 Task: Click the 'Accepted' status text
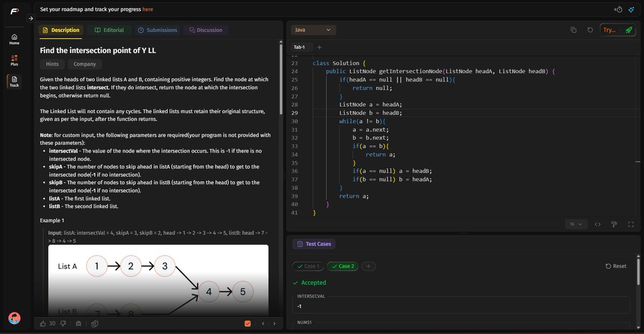pyautogui.click(x=313, y=282)
